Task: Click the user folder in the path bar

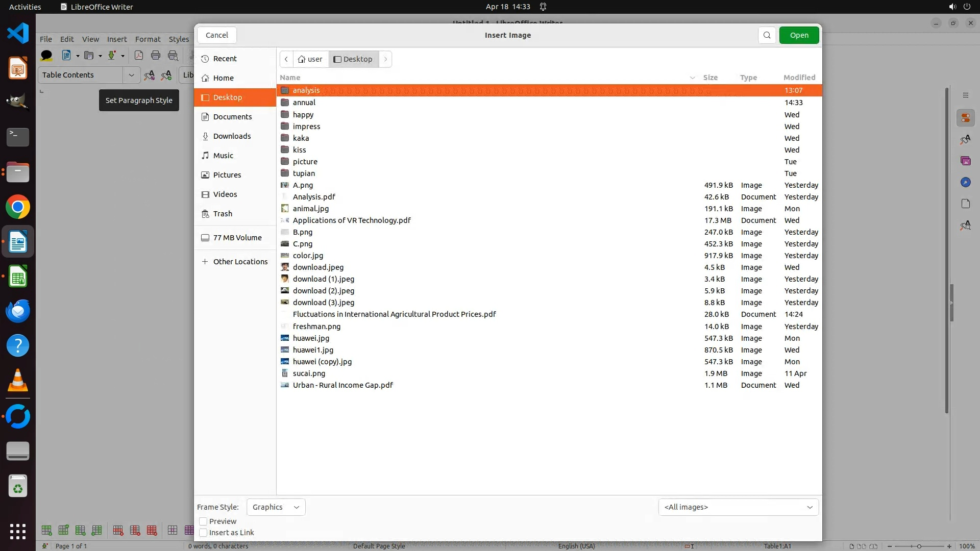Action: [310, 59]
